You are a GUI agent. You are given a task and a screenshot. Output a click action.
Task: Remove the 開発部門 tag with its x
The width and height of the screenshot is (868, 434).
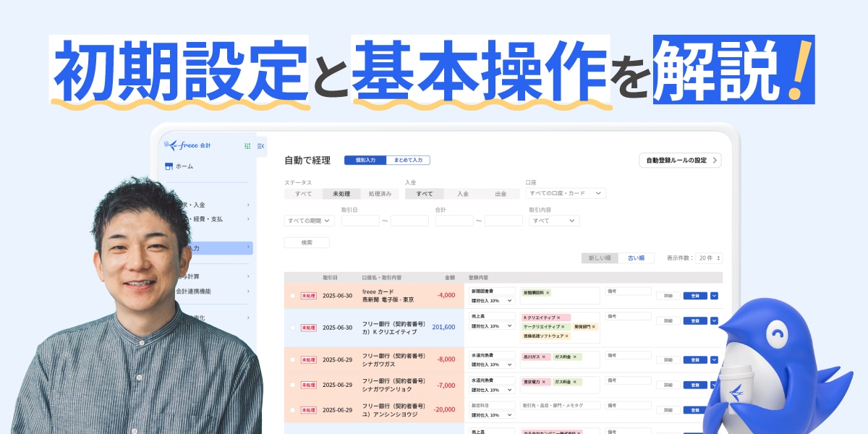click(594, 327)
